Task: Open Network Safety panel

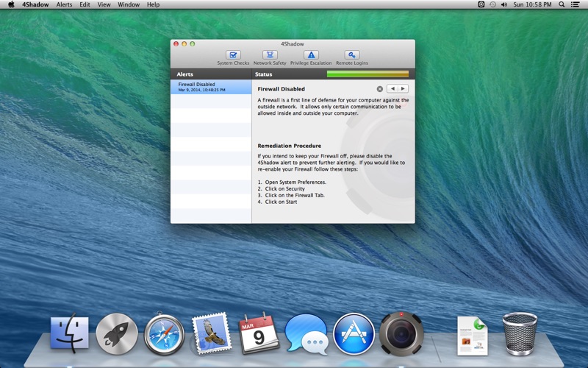Action: point(270,58)
